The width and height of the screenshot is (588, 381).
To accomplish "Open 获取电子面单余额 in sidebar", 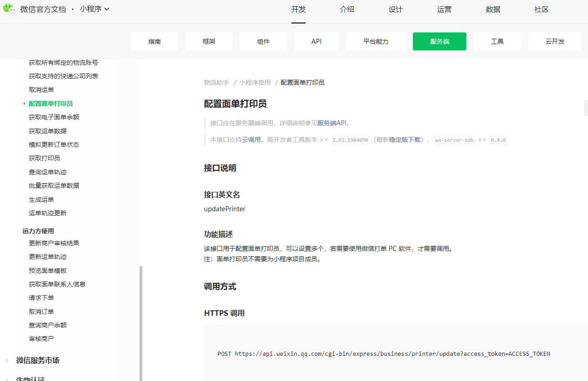I will [54, 117].
